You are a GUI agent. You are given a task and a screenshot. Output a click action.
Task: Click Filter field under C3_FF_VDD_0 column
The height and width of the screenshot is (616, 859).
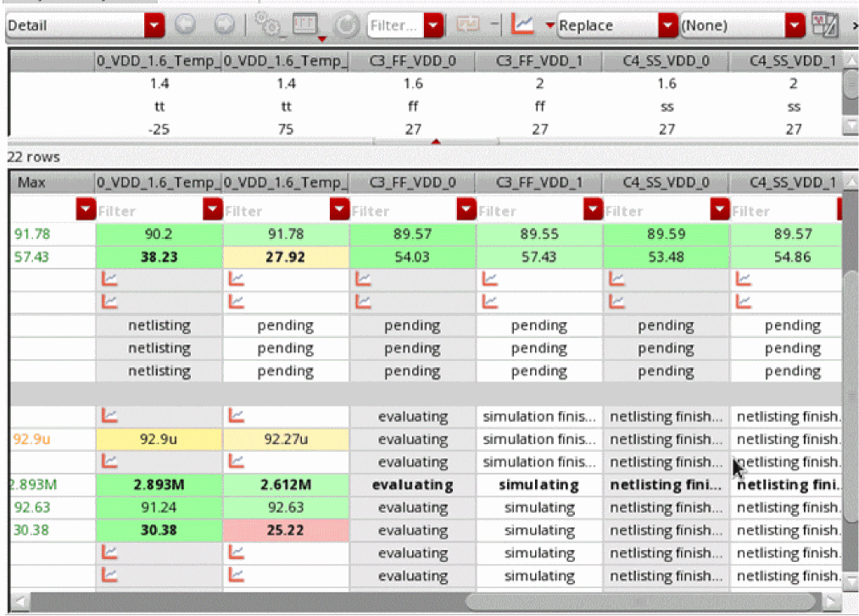403,211
